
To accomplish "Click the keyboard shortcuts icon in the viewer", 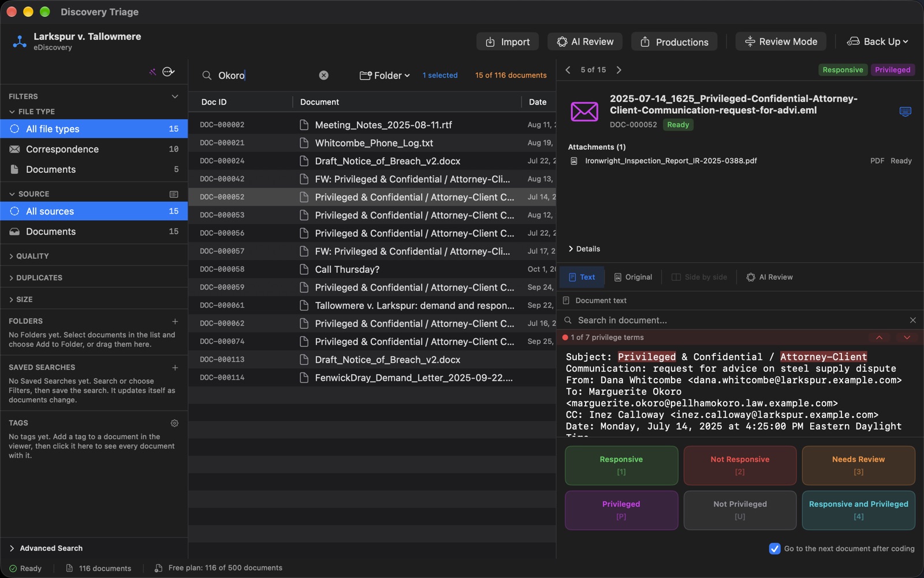I will pos(905,111).
